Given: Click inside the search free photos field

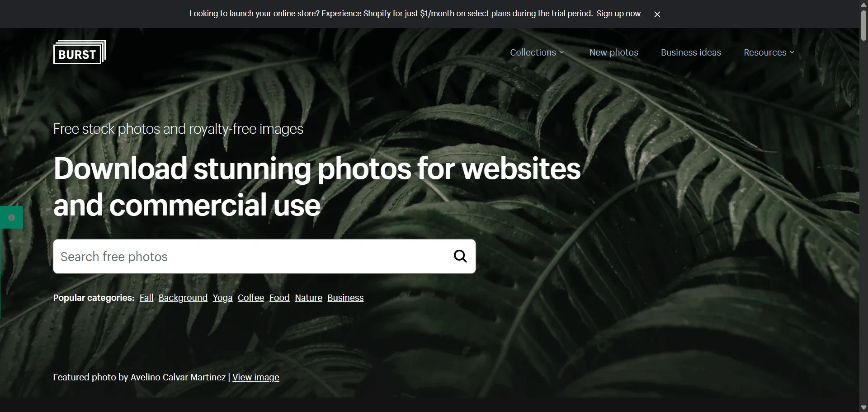Looking at the screenshot, I should 226,256.
